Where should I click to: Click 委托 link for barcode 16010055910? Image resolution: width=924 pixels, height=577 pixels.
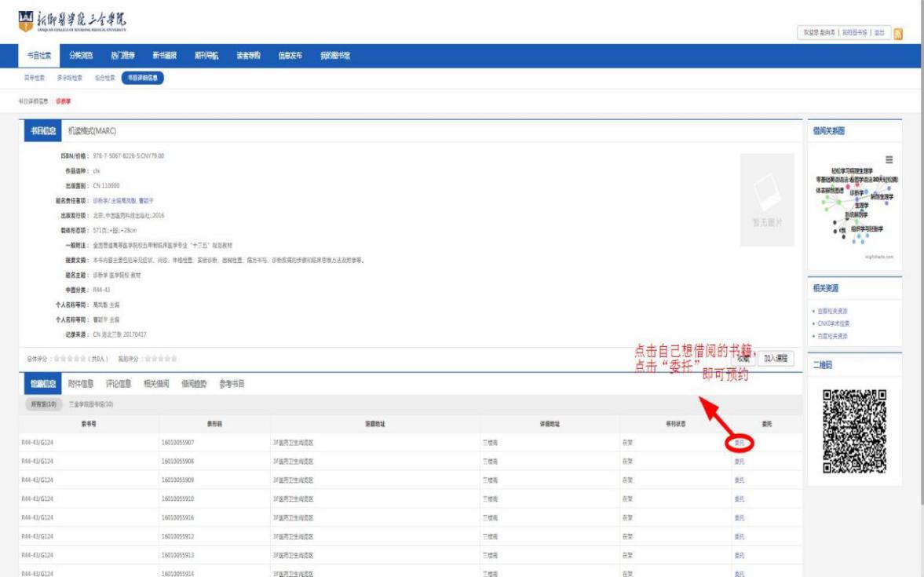(x=739, y=499)
